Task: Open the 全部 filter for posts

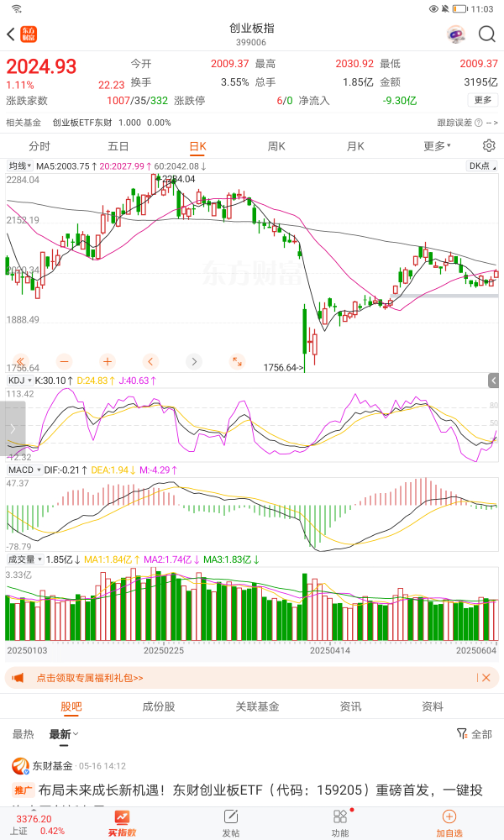Action: coord(474,734)
